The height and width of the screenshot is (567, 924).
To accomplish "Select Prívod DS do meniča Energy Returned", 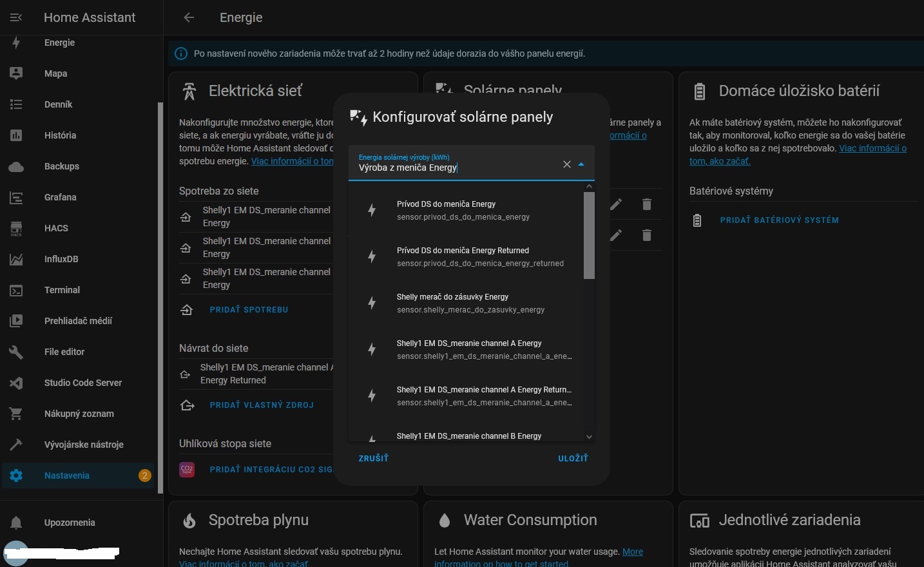I will coord(466,256).
